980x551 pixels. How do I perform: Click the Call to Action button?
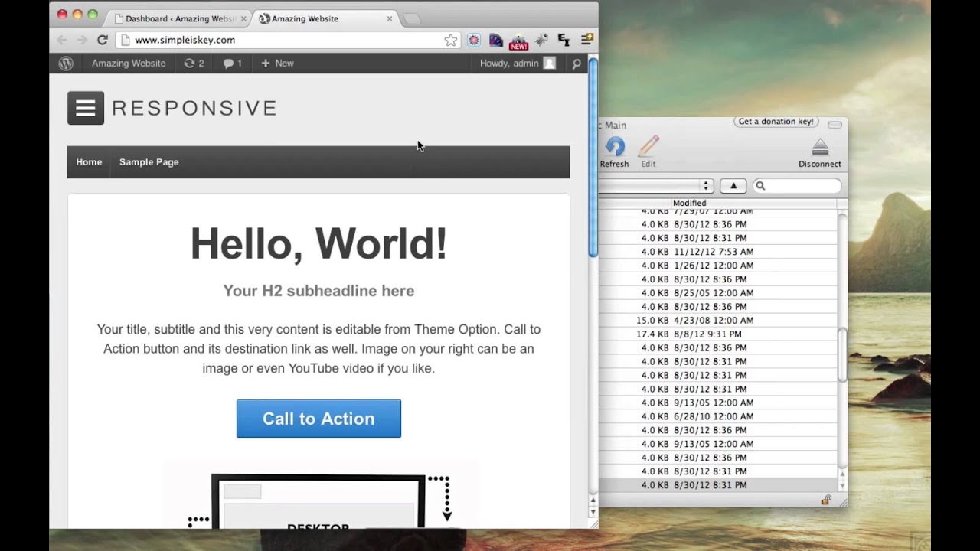(x=318, y=419)
